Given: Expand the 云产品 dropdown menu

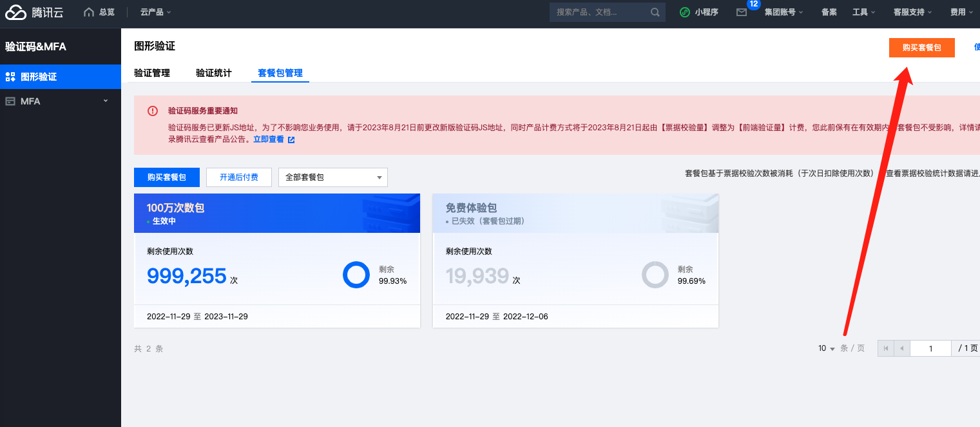Looking at the screenshot, I should [155, 12].
